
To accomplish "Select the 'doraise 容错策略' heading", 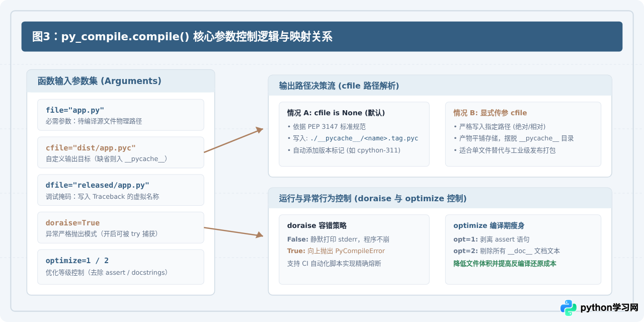I will [x=317, y=225].
